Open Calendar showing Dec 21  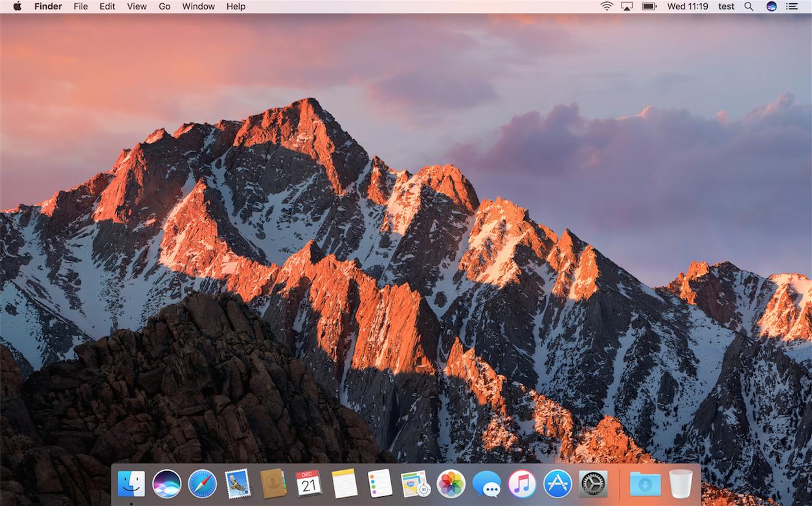(x=309, y=483)
